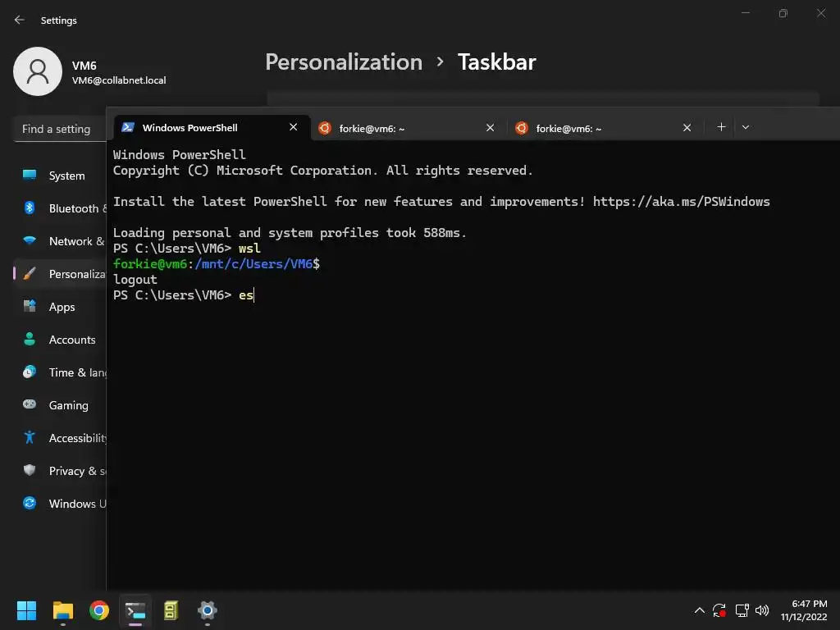Open the Windows Start button
The height and width of the screenshot is (630, 840).
pos(26,610)
